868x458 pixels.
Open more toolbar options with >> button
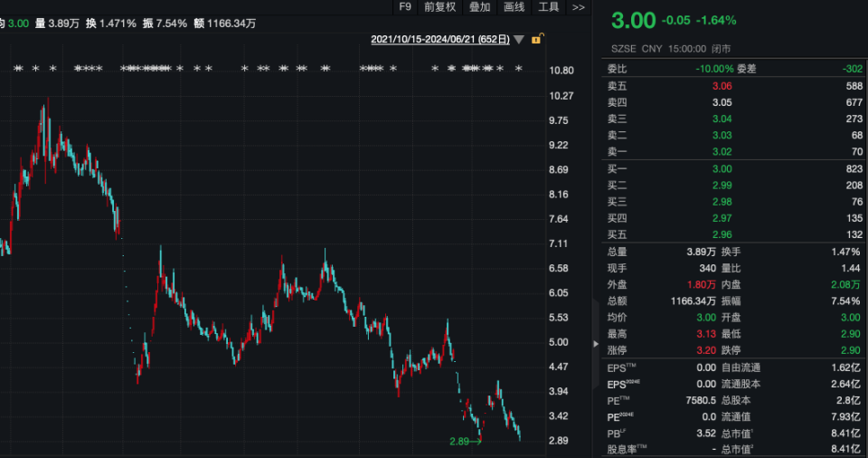tap(579, 7)
